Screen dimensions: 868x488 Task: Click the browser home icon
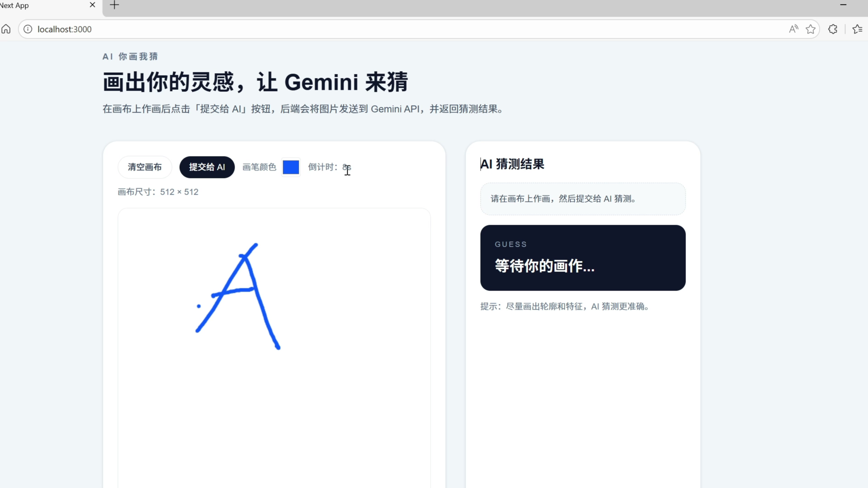coord(6,29)
